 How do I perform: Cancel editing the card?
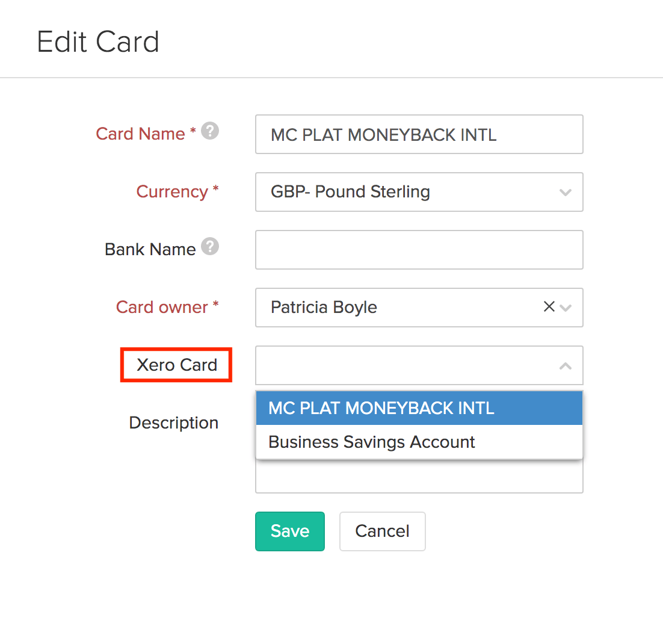[382, 531]
